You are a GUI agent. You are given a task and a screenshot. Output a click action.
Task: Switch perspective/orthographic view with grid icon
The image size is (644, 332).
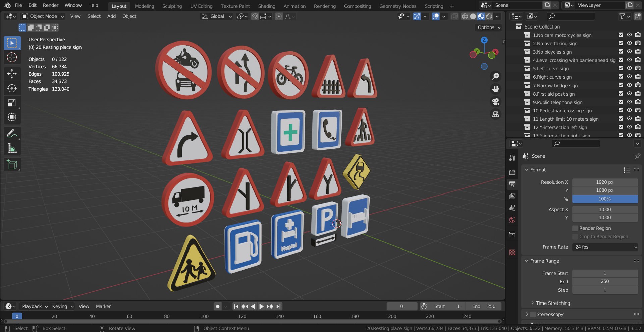pyautogui.click(x=495, y=114)
